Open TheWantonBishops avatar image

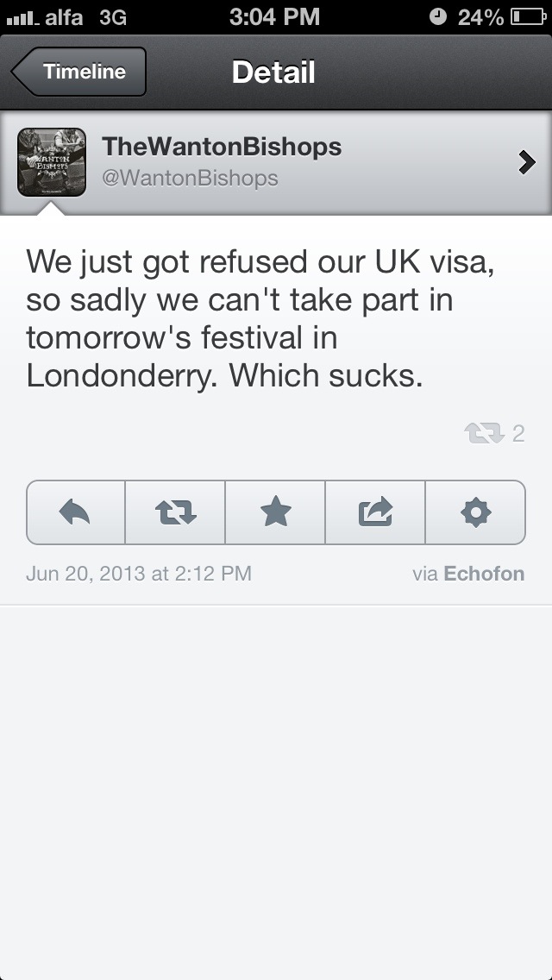point(52,162)
